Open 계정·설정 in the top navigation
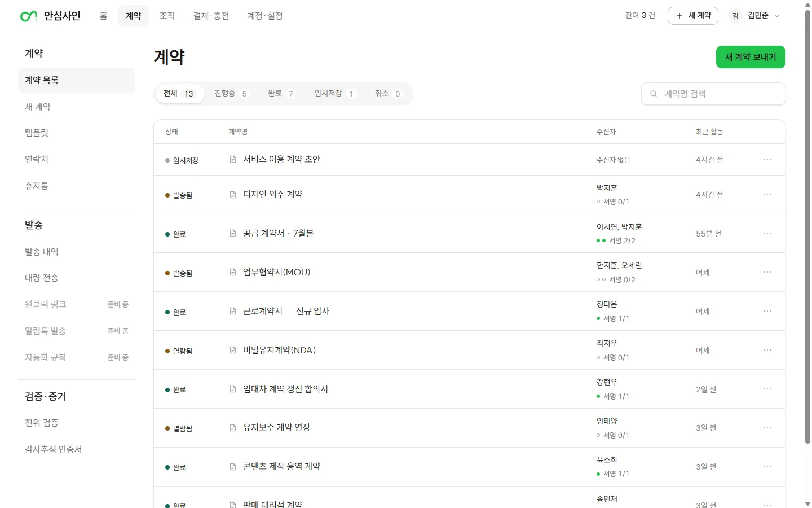The width and height of the screenshot is (812, 508). [265, 16]
